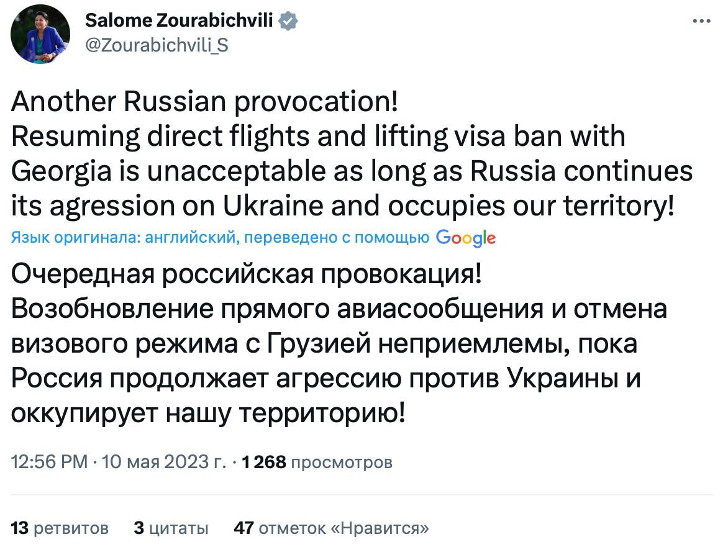Screen dimensions: 728x560
Task: Show the 3 цитаты
Action: tap(171, 528)
